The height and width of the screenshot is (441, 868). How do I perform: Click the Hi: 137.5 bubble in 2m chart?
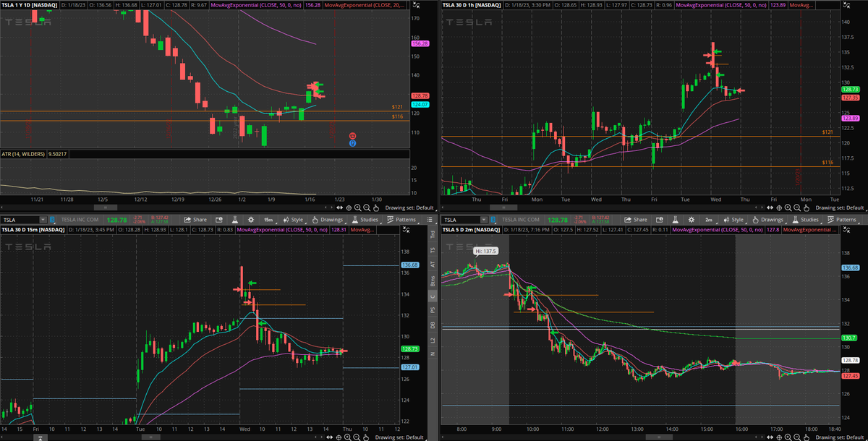tap(487, 251)
